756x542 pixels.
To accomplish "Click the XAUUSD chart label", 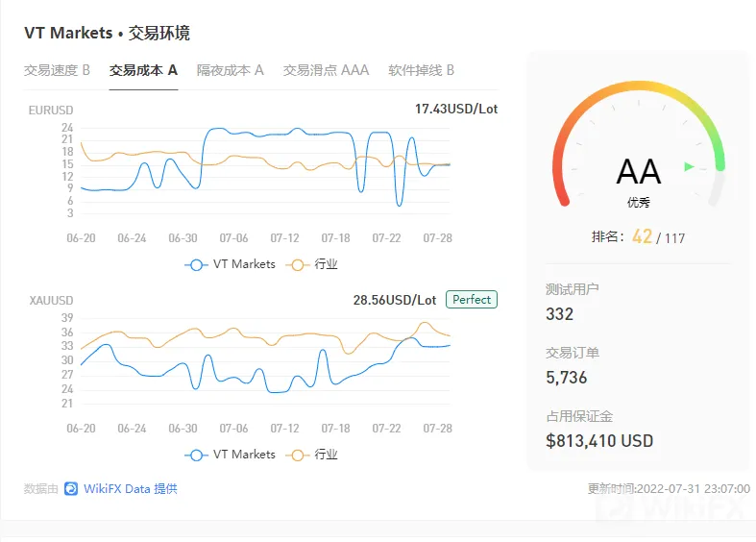I will tap(51, 301).
